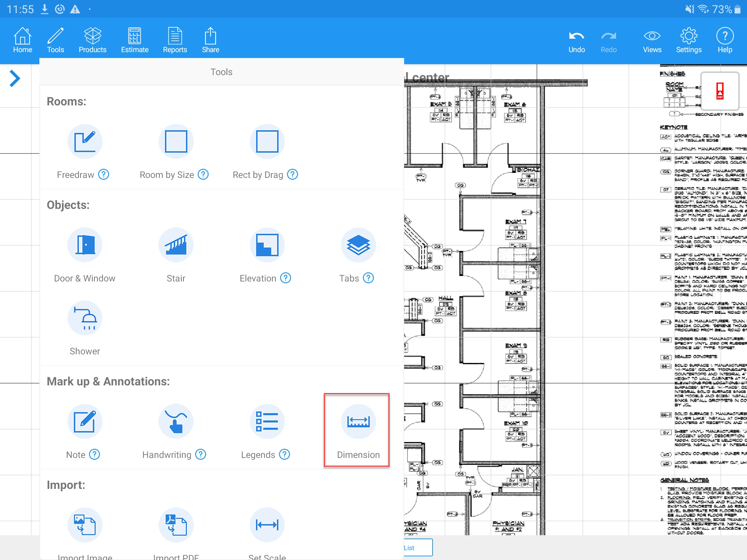Expand the left sidebar chevron

[15, 78]
